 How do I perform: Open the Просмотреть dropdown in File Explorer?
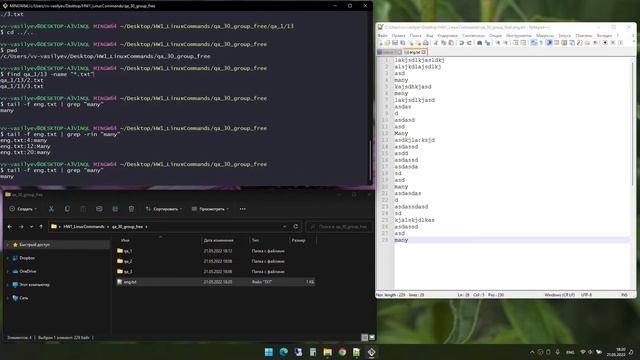pos(210,209)
